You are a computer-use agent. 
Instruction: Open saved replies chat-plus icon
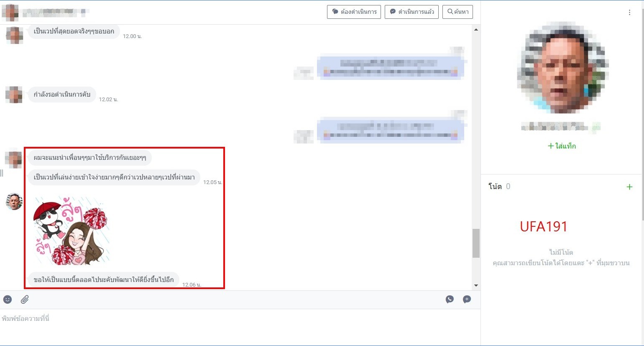467,300
